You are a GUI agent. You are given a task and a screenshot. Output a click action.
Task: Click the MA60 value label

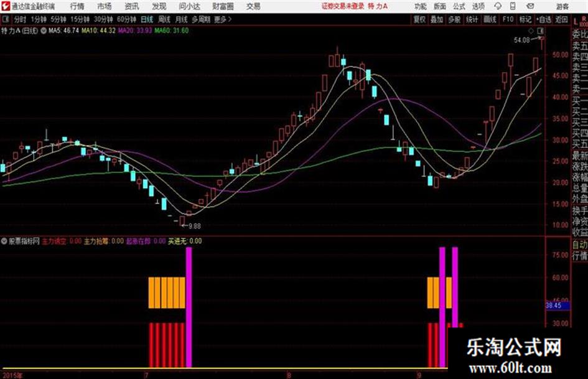[171, 30]
